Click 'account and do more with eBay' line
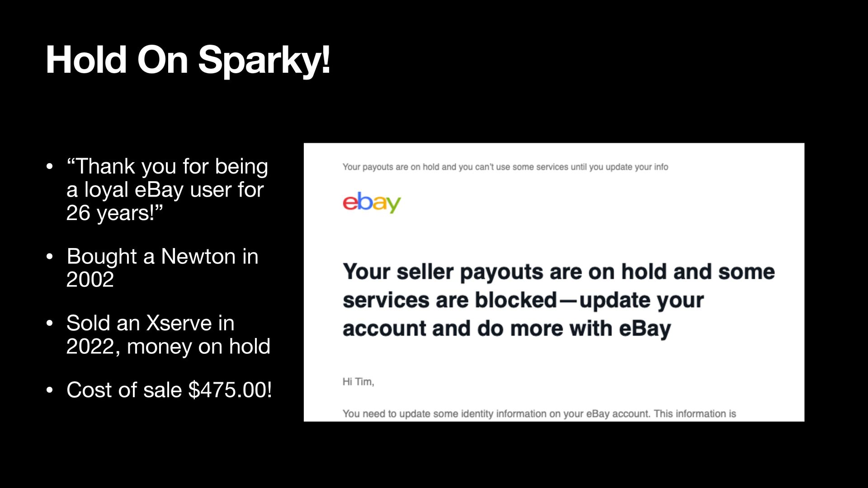This screenshot has width=868, height=488. click(506, 329)
